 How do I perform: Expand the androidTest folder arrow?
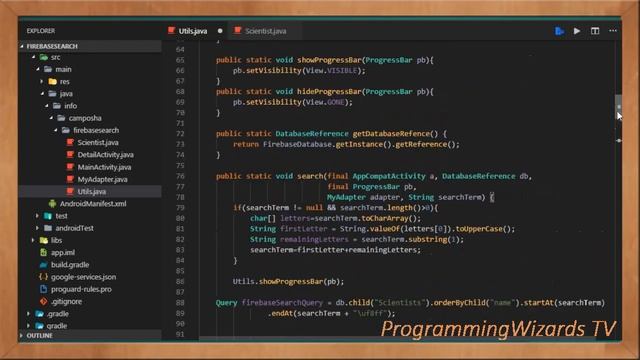click(38, 228)
